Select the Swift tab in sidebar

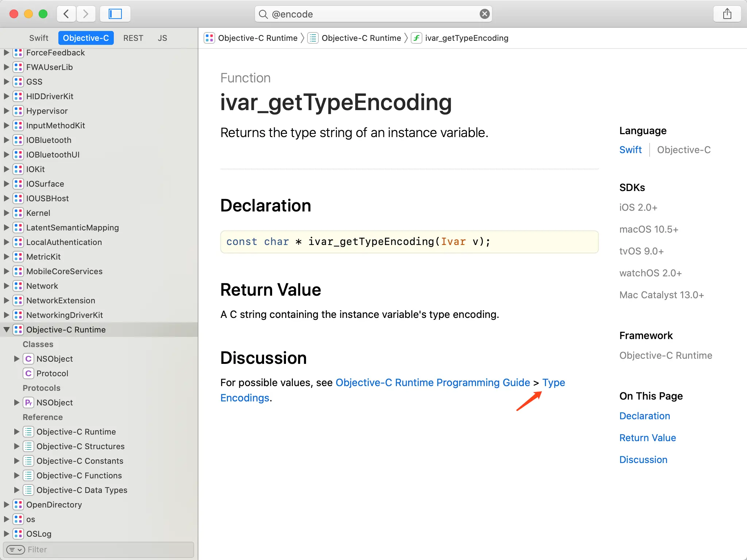(39, 38)
